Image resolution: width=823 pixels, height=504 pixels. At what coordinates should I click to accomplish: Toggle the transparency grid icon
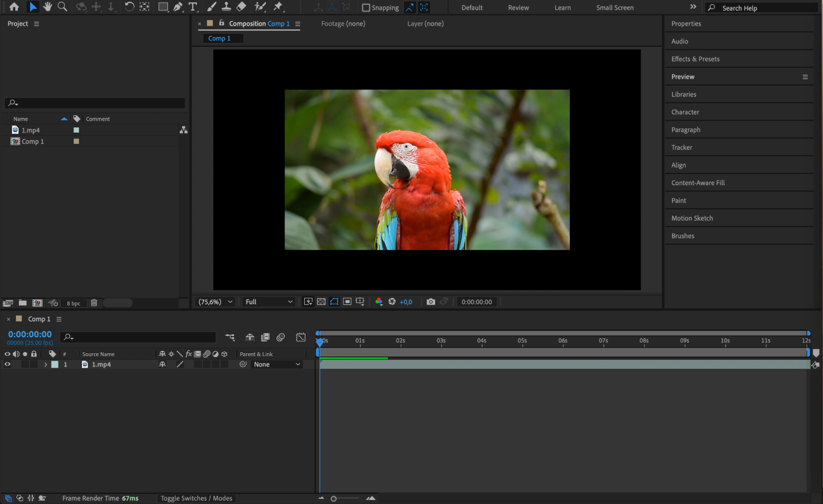321,302
